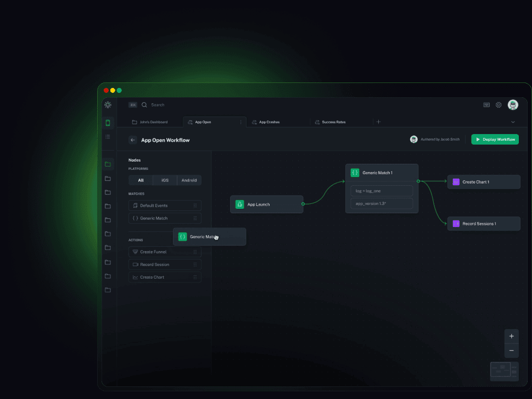Switch to the John's Dashboard tab
Viewport: 532px width, 399px height.
coord(150,122)
